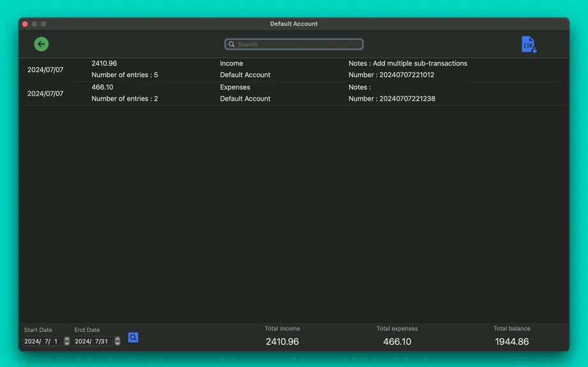
Task: Run the date range search button
Action: (133, 338)
